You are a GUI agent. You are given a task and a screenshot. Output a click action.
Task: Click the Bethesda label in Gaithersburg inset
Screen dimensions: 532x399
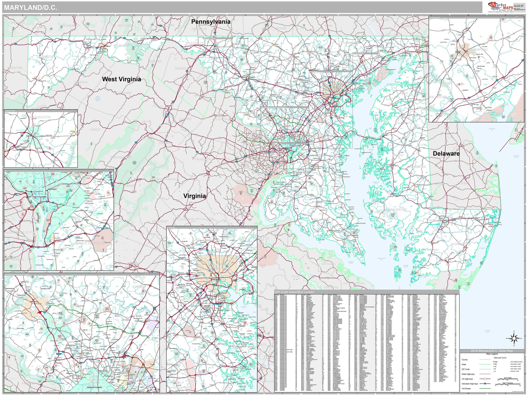coord(69,373)
